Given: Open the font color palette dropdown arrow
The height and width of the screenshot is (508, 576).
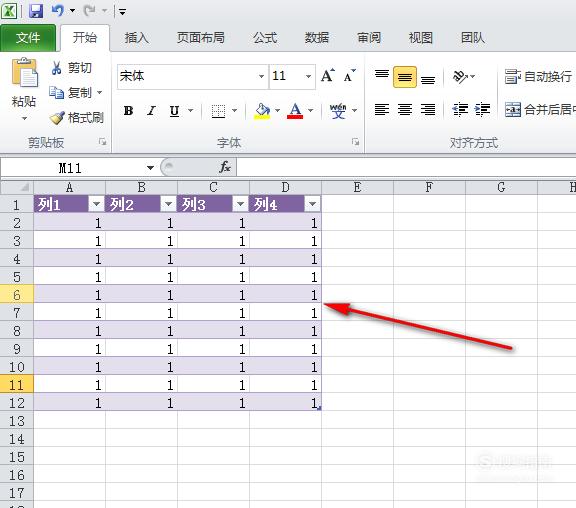Looking at the screenshot, I should (x=310, y=111).
